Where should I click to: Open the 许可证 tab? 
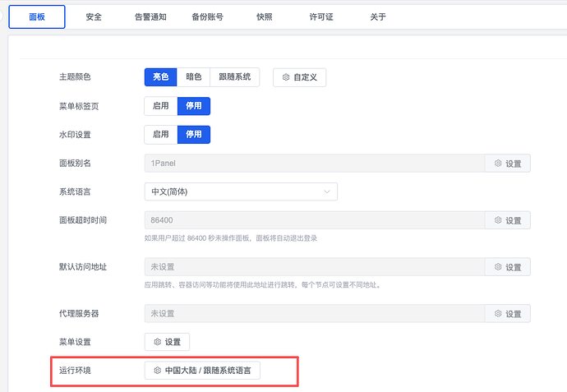click(x=321, y=17)
